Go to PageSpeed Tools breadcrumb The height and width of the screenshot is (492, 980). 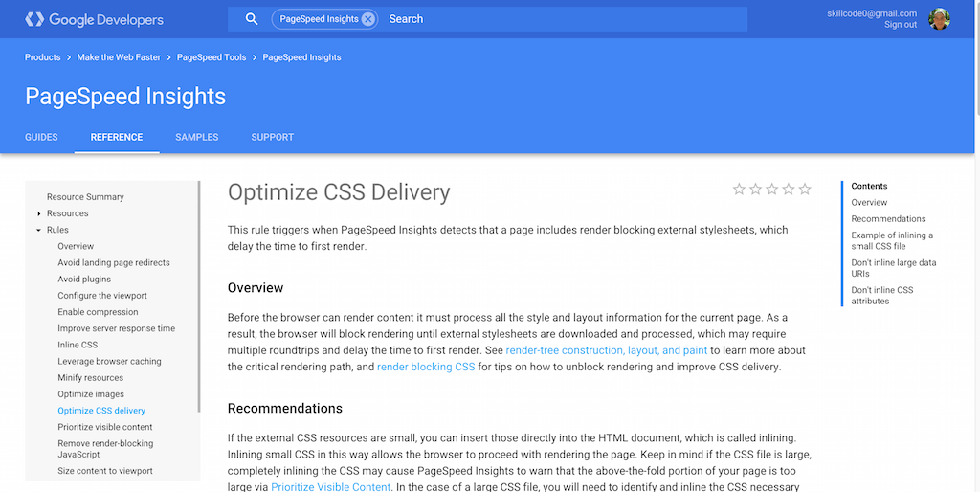tap(212, 56)
